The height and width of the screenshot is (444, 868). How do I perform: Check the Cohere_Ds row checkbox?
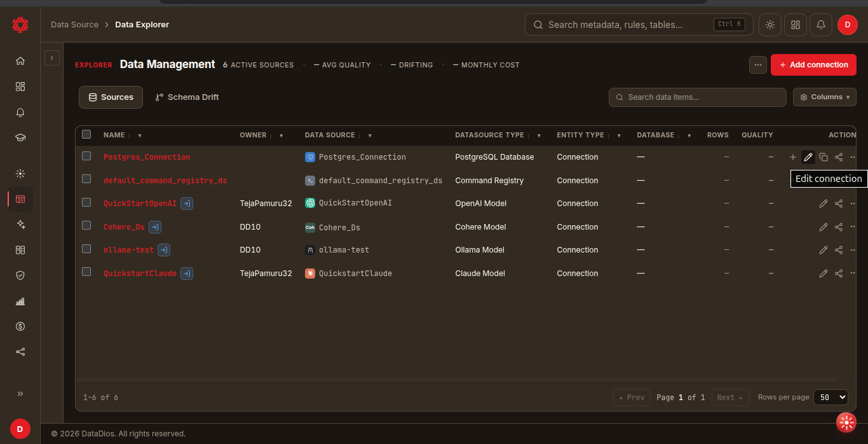pyautogui.click(x=86, y=226)
